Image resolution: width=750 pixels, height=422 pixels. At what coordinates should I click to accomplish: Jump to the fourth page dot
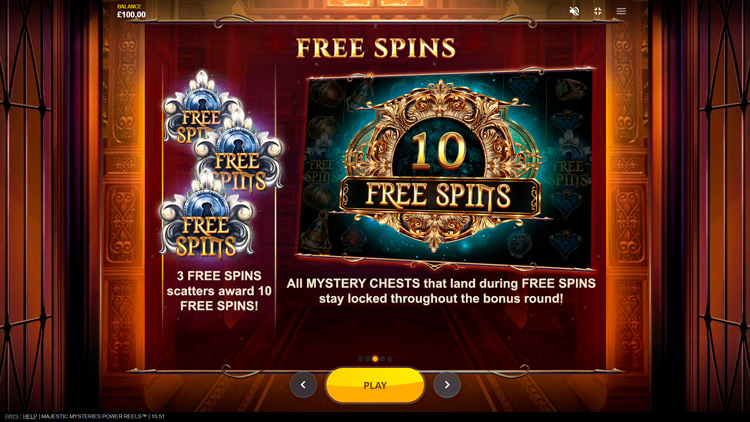pyautogui.click(x=382, y=359)
